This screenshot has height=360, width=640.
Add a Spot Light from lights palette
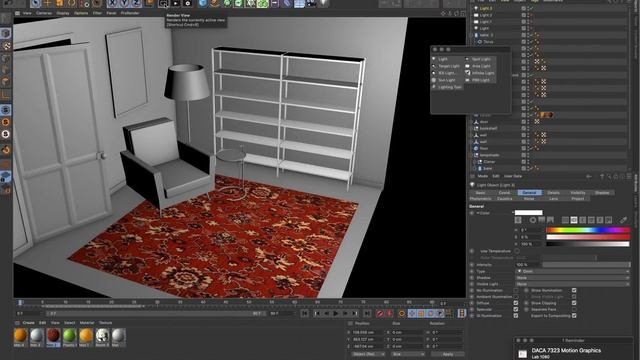click(x=481, y=59)
